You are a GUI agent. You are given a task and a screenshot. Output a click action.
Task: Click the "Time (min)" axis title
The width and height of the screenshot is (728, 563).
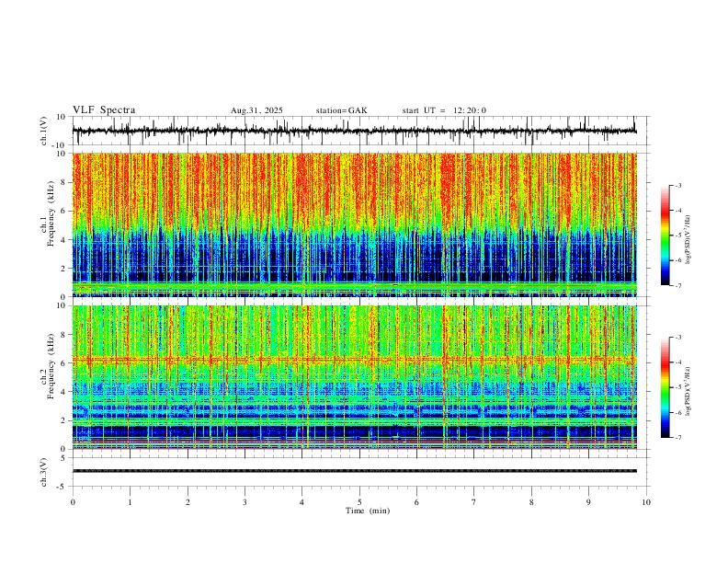pos(368,511)
